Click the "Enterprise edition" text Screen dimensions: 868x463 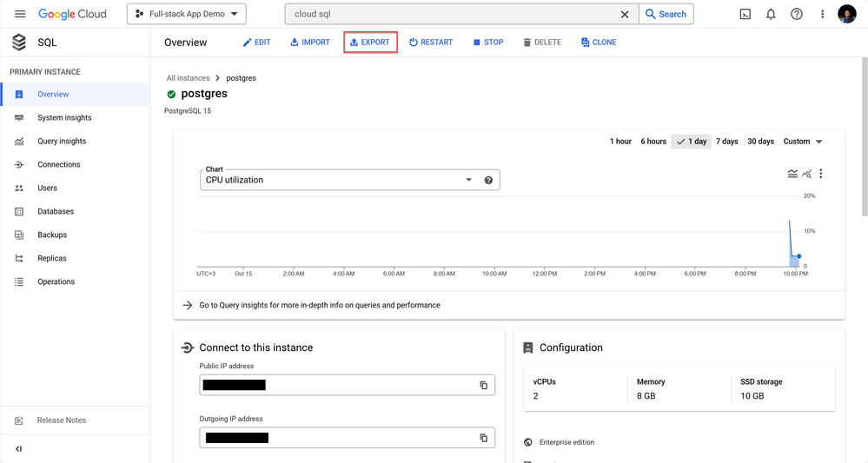click(567, 442)
